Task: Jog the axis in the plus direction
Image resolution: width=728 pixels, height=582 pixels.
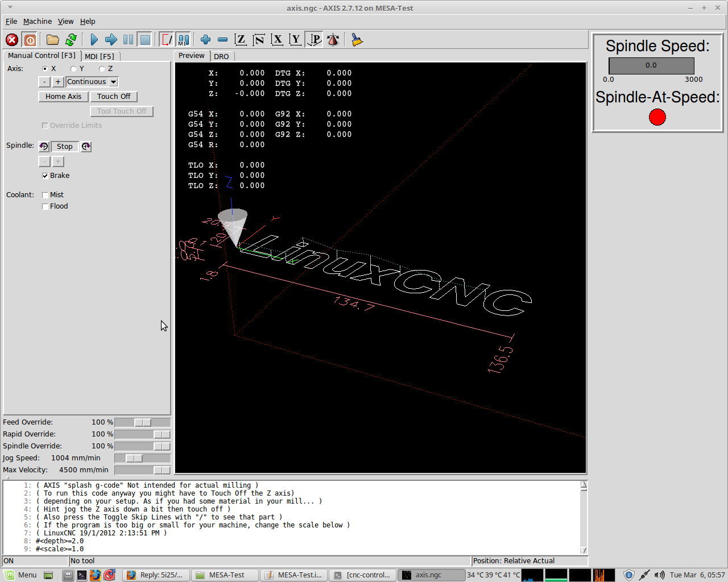Action: coord(58,82)
